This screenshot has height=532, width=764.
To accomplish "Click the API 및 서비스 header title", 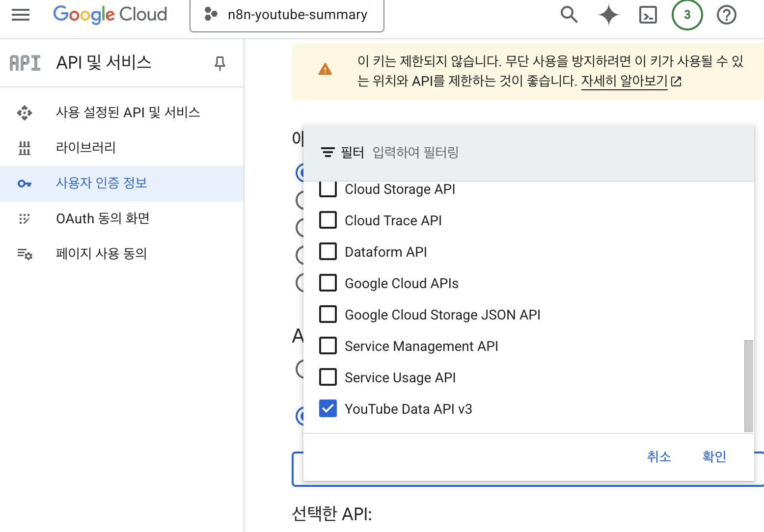I will (x=104, y=63).
